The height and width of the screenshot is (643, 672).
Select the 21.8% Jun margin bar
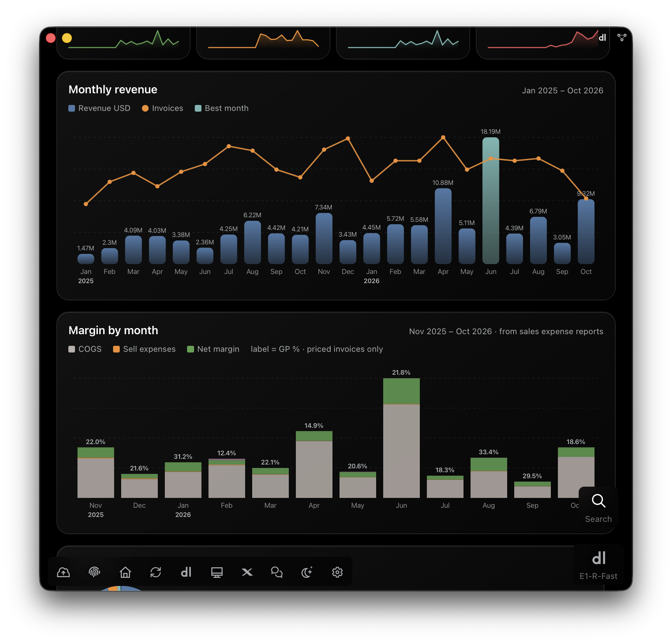pyautogui.click(x=401, y=438)
